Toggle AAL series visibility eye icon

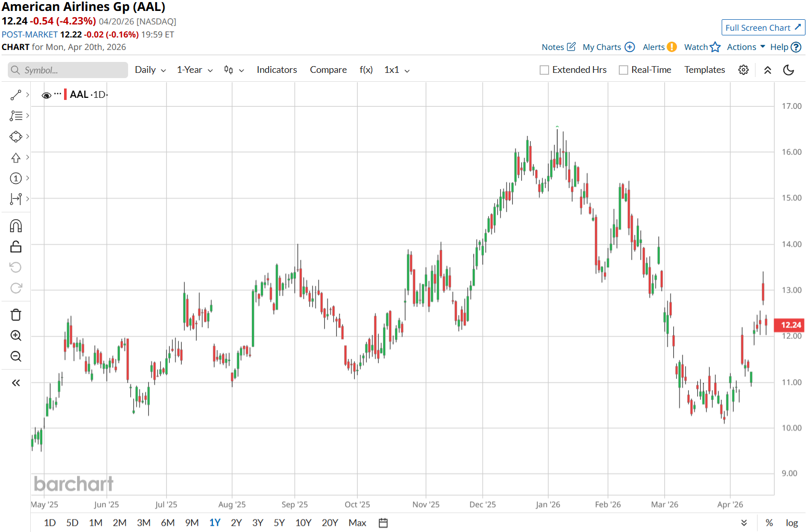click(x=46, y=95)
